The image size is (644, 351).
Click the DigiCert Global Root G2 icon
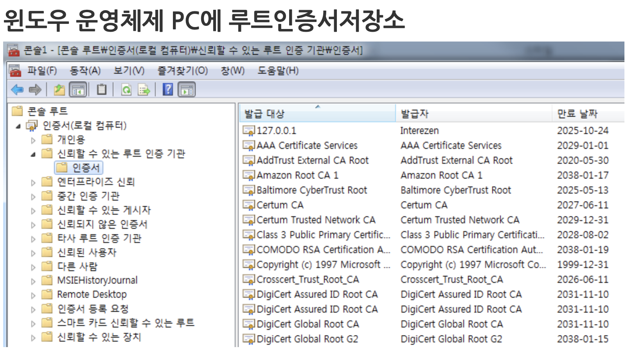(x=249, y=339)
